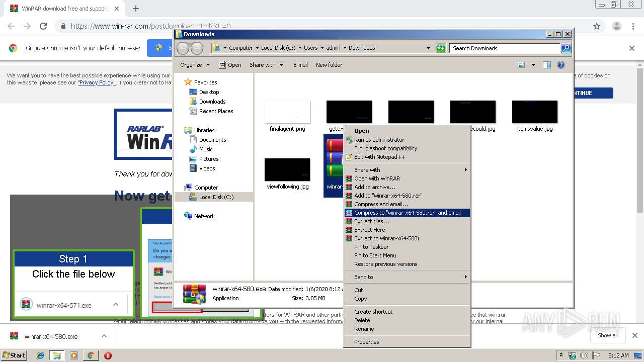Open the Explorer help question mark icon

click(561, 65)
